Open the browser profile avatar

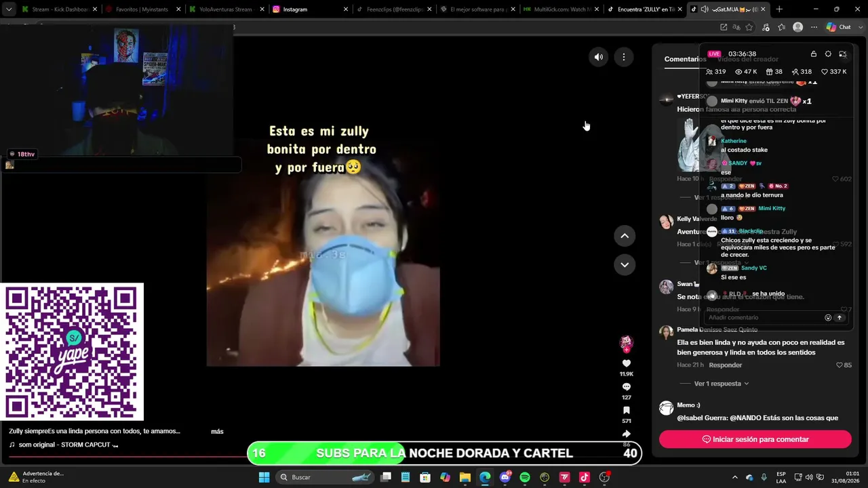point(798,27)
